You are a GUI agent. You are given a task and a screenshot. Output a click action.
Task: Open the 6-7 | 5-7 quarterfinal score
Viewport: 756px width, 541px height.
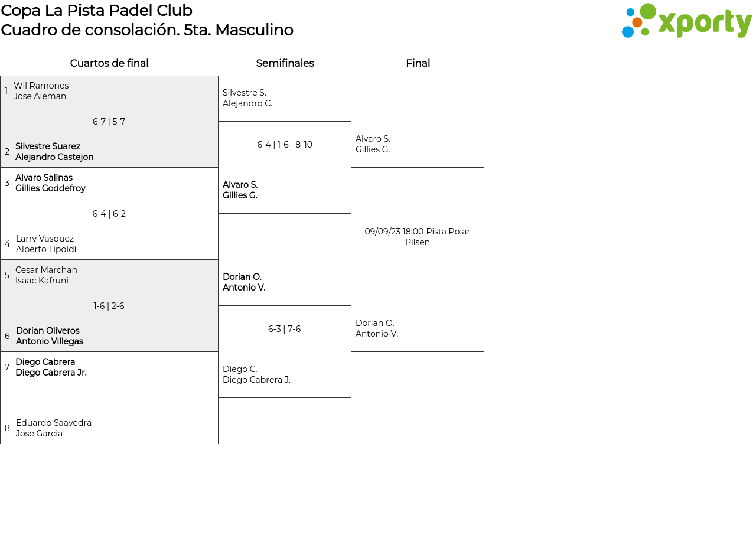tap(109, 122)
